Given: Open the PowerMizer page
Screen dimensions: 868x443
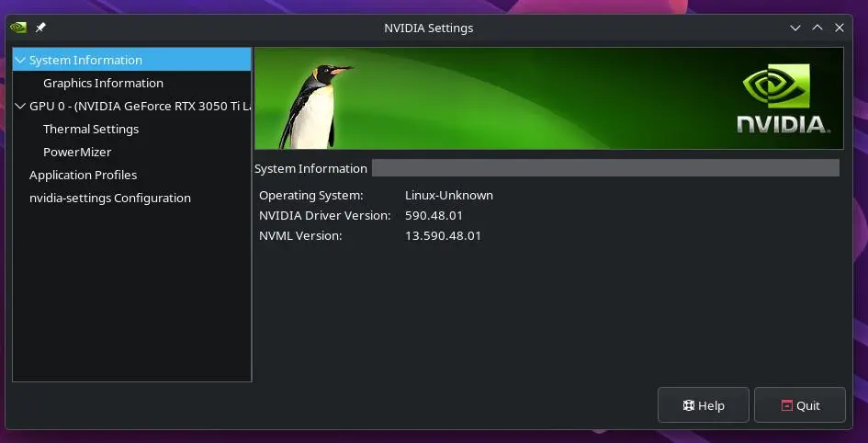Looking at the screenshot, I should [x=77, y=152].
